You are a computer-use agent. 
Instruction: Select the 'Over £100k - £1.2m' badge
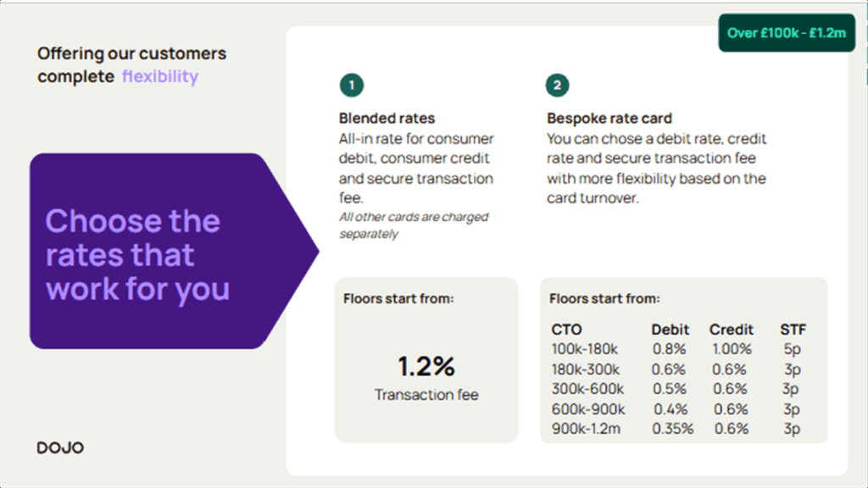tap(787, 33)
